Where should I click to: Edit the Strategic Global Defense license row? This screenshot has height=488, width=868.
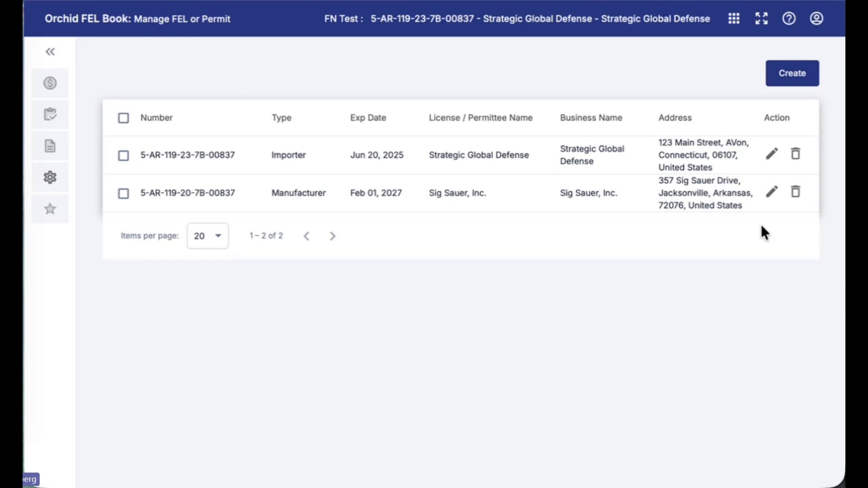[x=772, y=154]
